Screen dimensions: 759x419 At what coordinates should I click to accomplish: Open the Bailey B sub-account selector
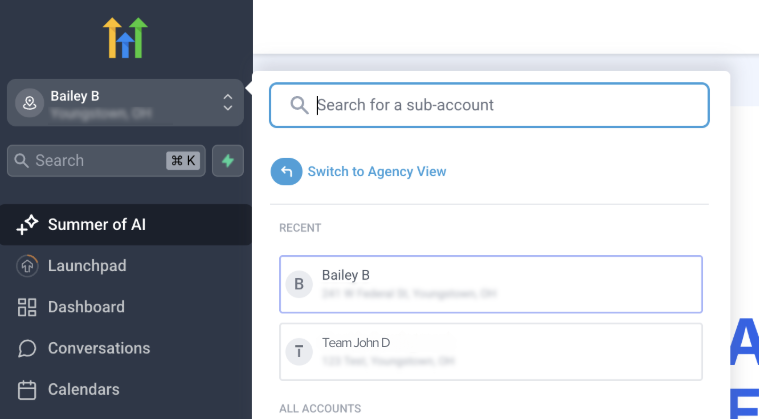pos(125,103)
